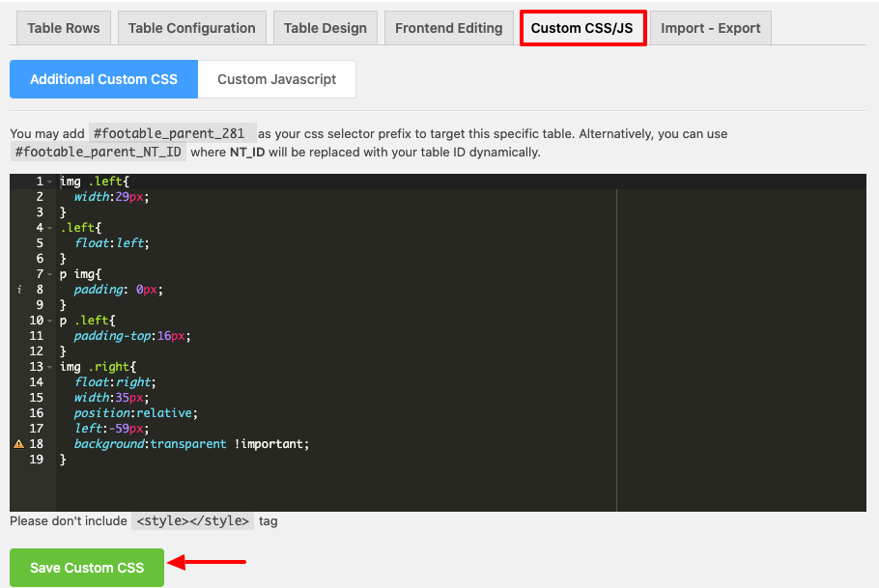Screen dimensions: 879x588
Task: Open the Table Rows tab
Action: [64, 28]
